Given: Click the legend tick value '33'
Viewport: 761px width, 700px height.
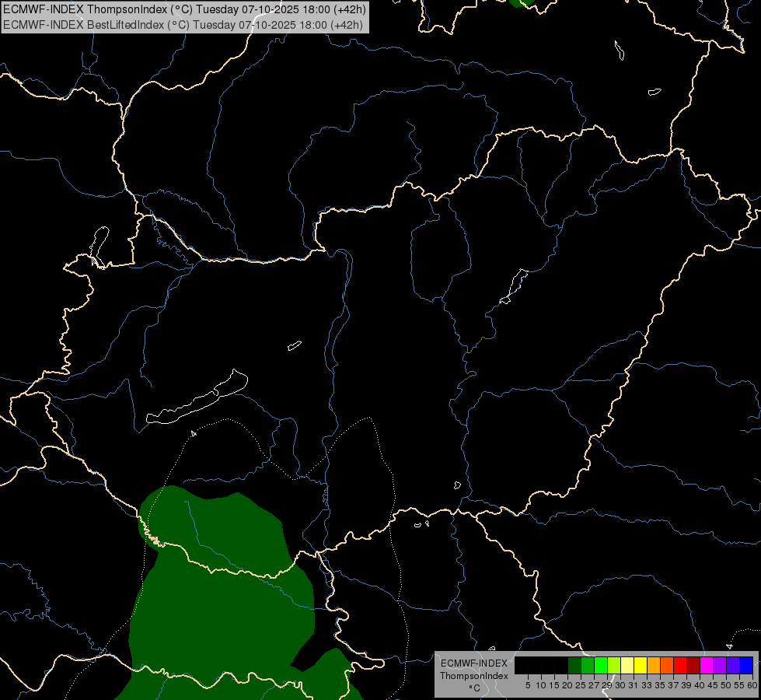Looking at the screenshot, I should pyautogui.click(x=647, y=685).
